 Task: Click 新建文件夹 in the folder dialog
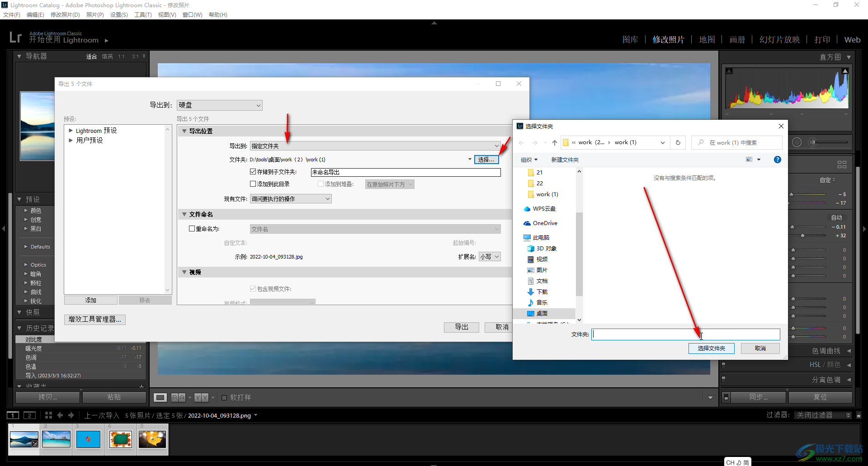point(565,160)
